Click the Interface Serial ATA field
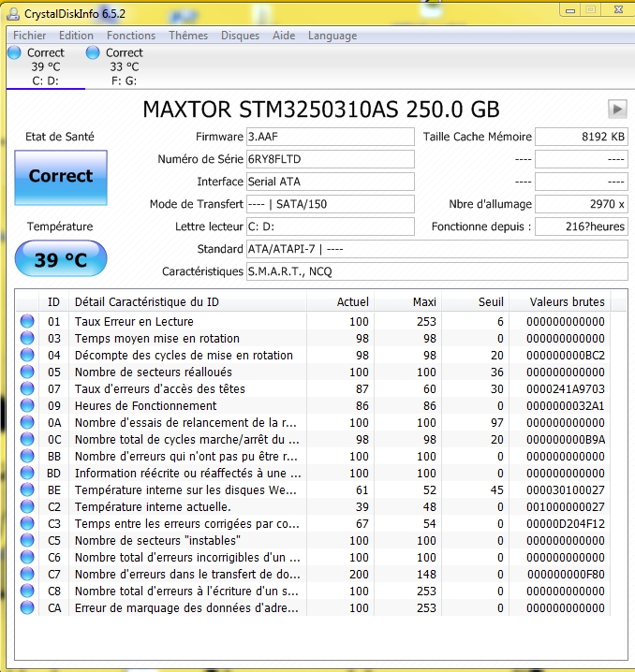The image size is (635, 672). pyautogui.click(x=331, y=182)
